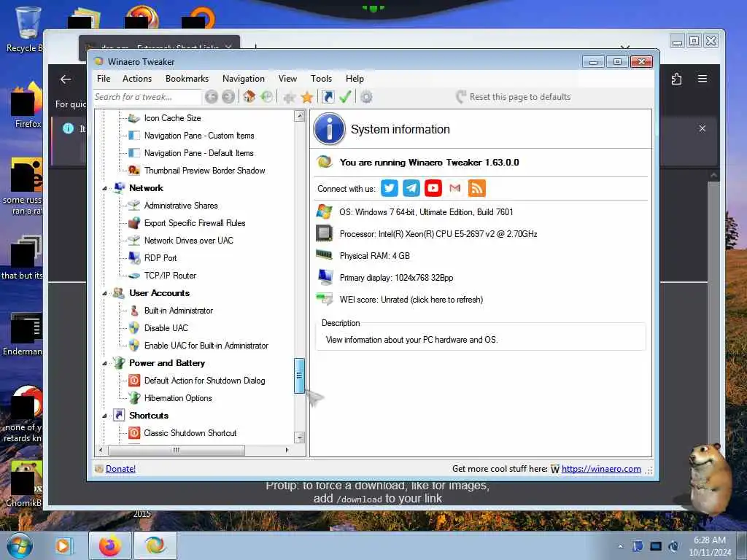Select RDP Port tweak
This screenshot has height=560, width=747.
coord(160,258)
